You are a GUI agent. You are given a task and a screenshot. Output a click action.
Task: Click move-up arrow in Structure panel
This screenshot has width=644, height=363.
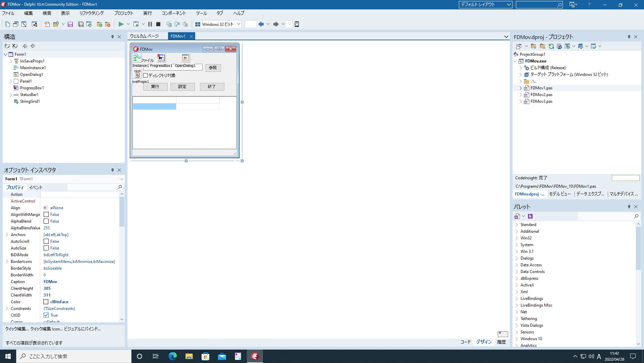tap(25, 46)
